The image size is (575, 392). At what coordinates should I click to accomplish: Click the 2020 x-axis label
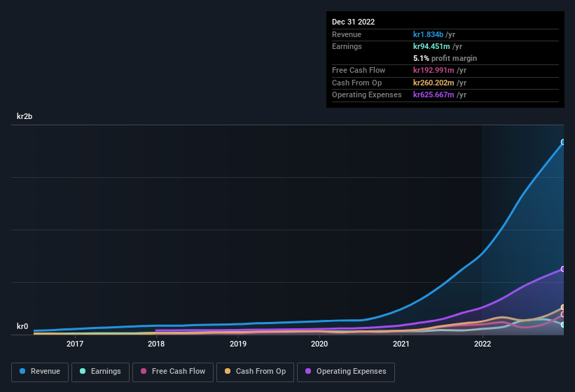pos(319,344)
